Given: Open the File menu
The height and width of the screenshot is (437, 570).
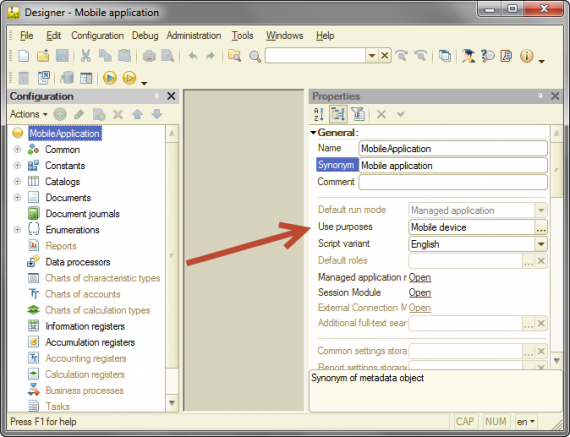Looking at the screenshot, I should [27, 36].
